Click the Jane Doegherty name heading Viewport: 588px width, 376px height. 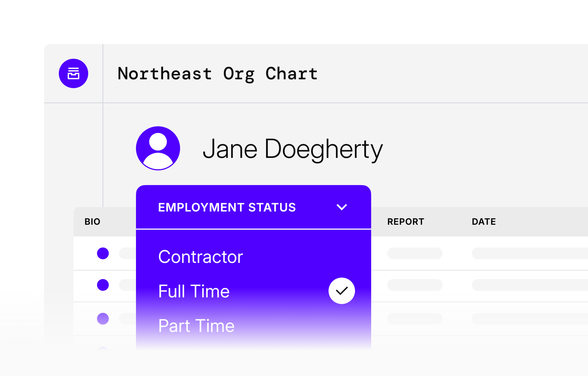(x=293, y=149)
